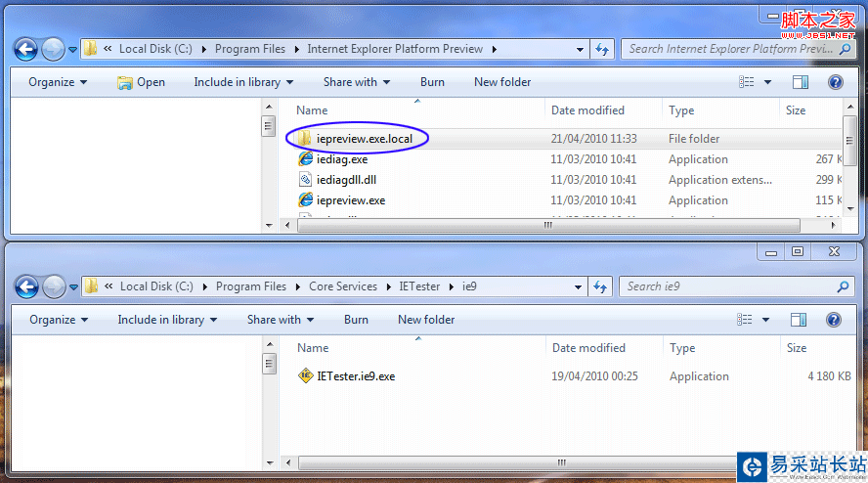
Task: Open view options dropdown in ie9 window
Action: coord(765,320)
